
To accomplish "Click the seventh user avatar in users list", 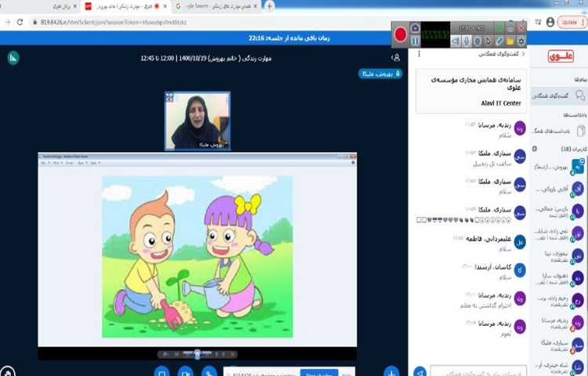I will click(x=578, y=300).
